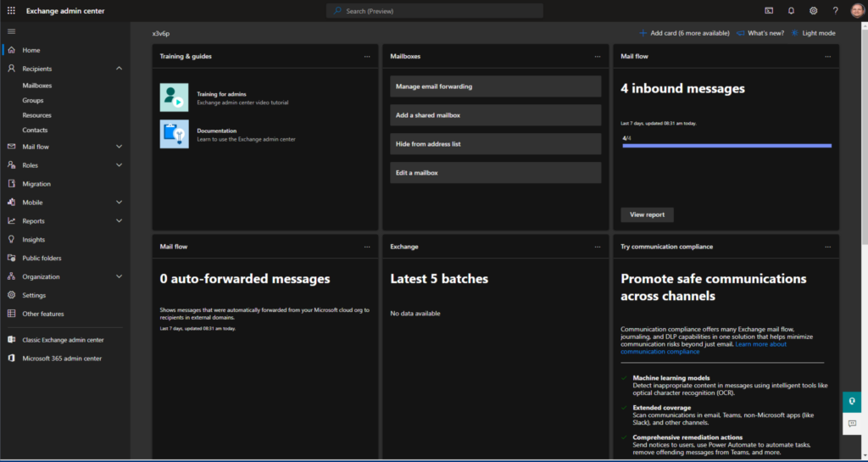The height and width of the screenshot is (462, 868).
Task: Click the Search (Preview) field
Action: click(435, 10)
